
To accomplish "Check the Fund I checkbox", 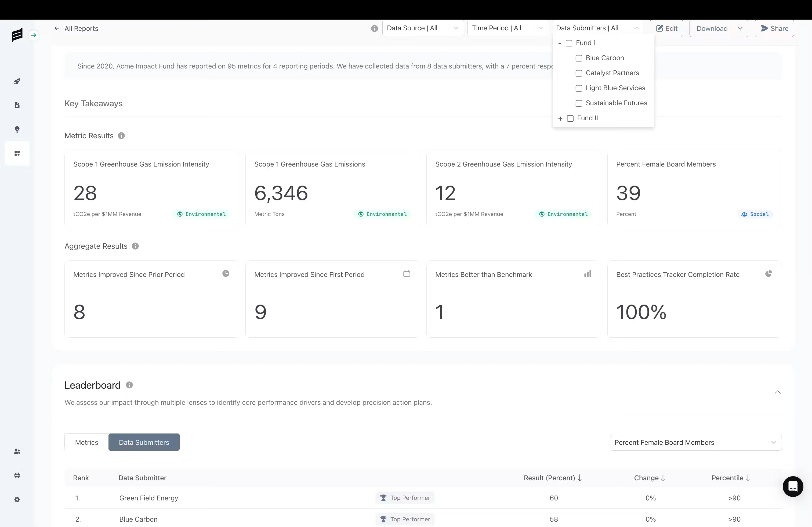I will pyautogui.click(x=569, y=43).
